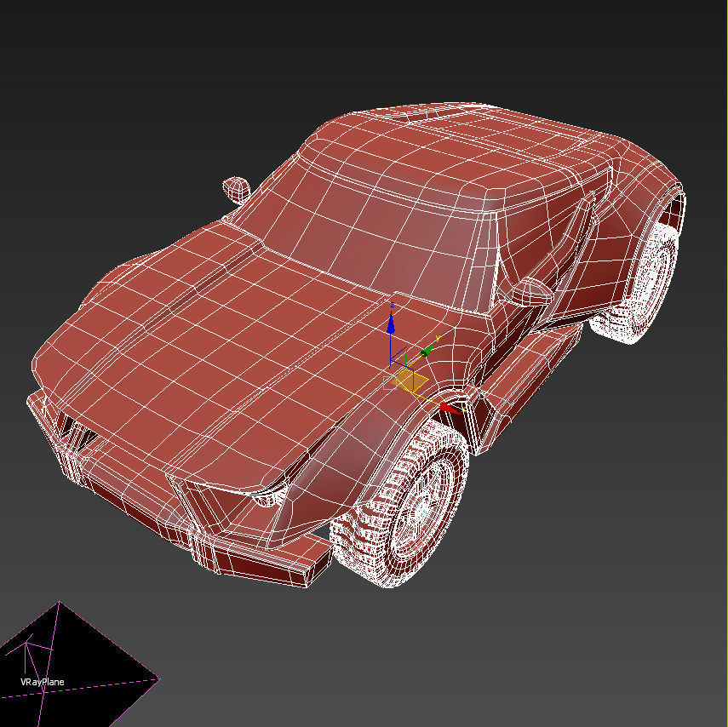This screenshot has height=727, width=728.
Task: Select the right side mirror near the door
Action: (531, 291)
